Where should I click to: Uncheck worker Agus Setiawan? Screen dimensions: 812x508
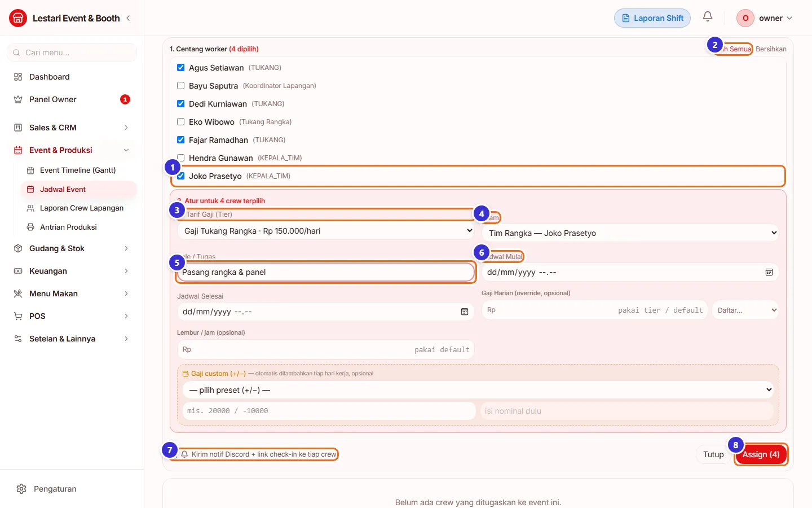tap(181, 68)
